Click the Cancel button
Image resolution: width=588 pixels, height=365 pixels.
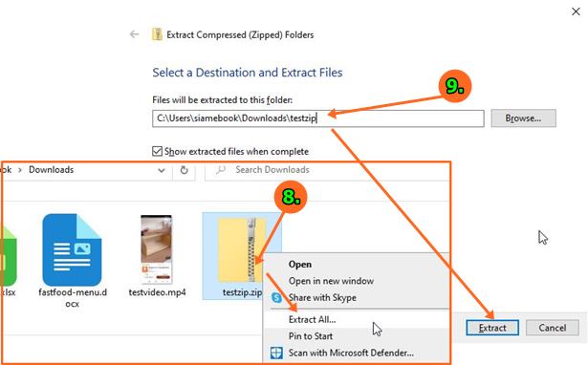tap(553, 328)
